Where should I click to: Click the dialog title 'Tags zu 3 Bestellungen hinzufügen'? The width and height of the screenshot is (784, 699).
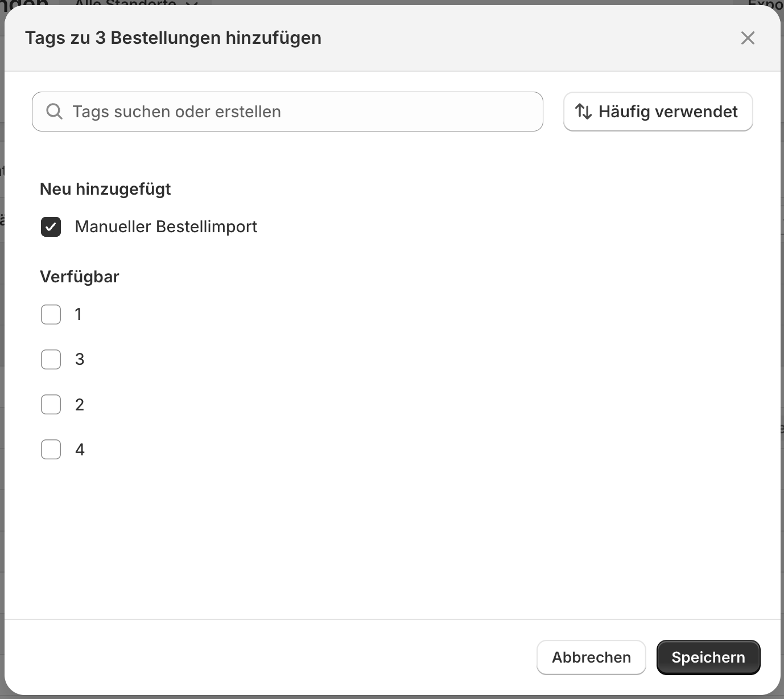pos(173,38)
